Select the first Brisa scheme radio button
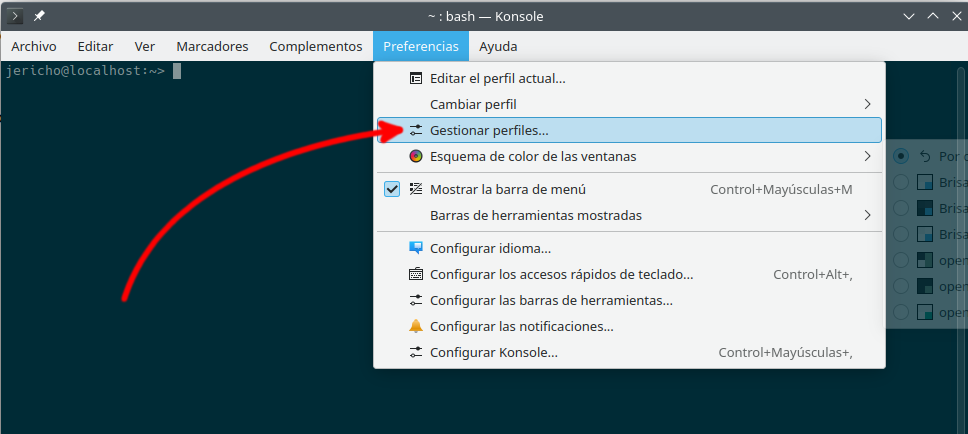968x434 pixels. click(x=901, y=182)
